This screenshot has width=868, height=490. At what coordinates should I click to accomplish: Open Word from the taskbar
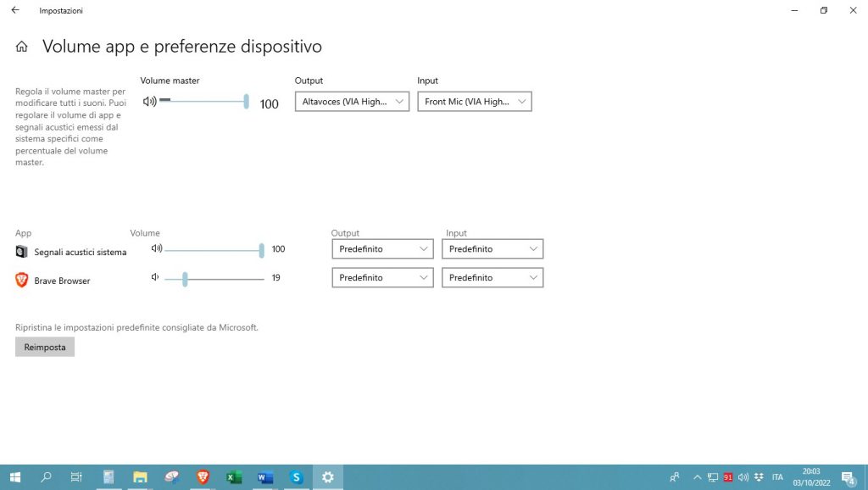click(x=264, y=477)
